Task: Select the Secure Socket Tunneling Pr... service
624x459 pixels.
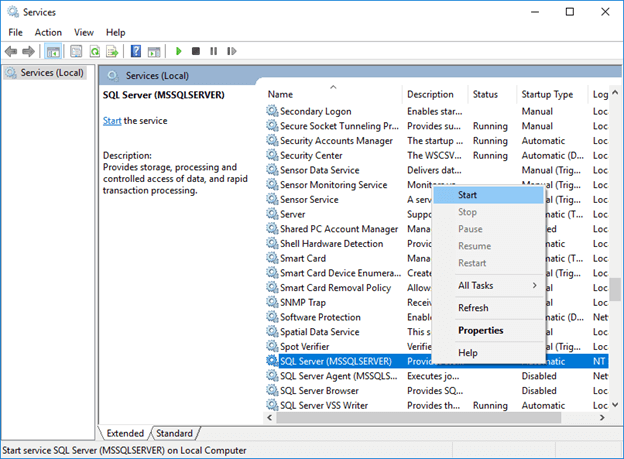Action: click(x=437, y=126)
